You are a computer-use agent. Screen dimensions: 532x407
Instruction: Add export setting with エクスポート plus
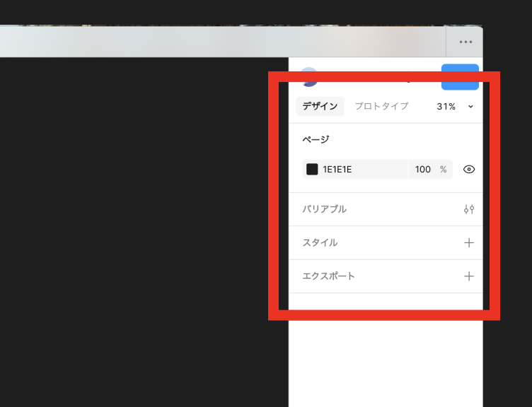pos(469,276)
